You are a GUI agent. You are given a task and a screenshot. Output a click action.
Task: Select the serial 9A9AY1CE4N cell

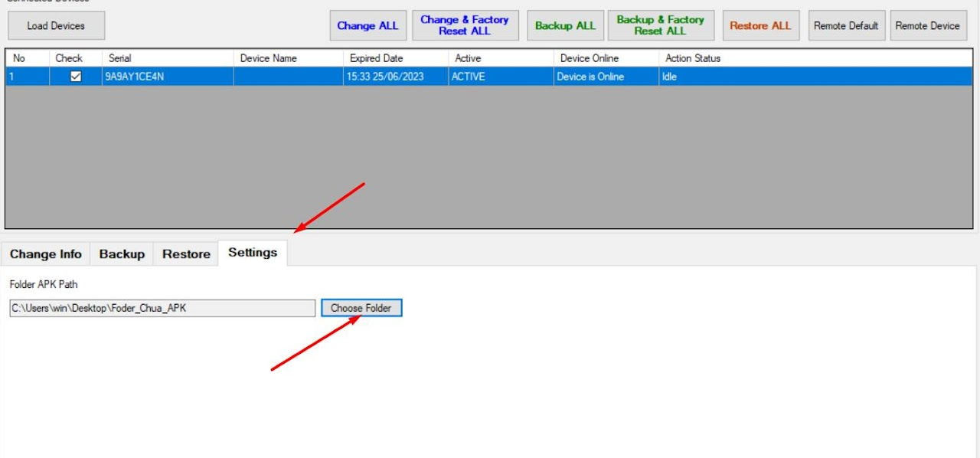point(168,77)
